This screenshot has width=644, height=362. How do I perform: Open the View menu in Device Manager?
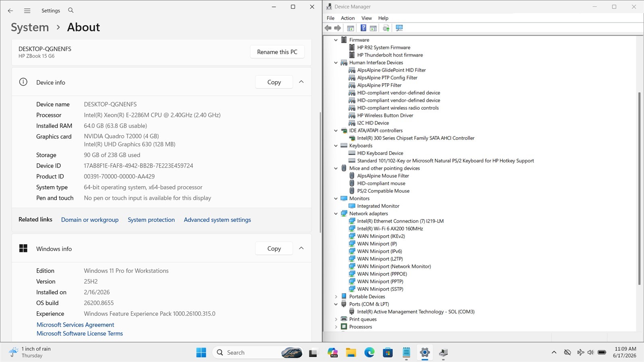pyautogui.click(x=367, y=18)
